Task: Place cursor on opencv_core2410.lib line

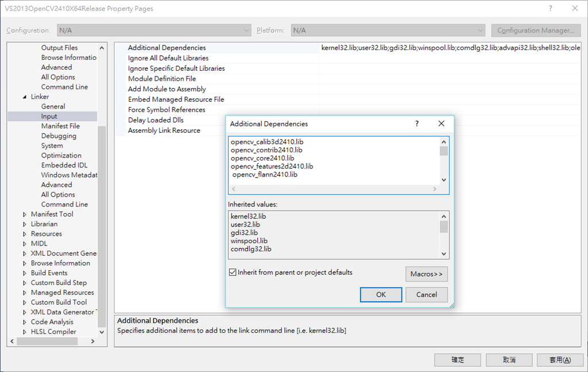Action: click(x=262, y=158)
